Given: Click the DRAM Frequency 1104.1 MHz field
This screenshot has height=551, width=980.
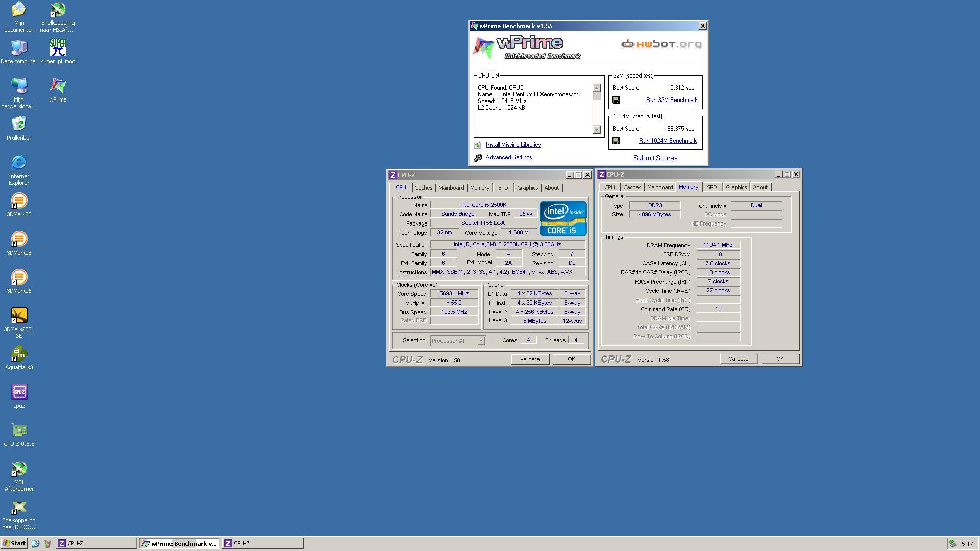Looking at the screenshot, I should click(x=718, y=245).
